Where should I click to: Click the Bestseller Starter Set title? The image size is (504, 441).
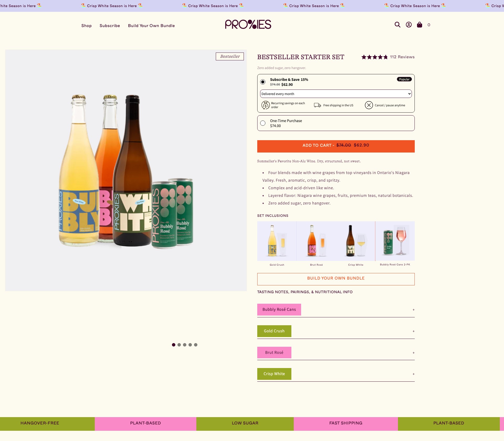[301, 57]
